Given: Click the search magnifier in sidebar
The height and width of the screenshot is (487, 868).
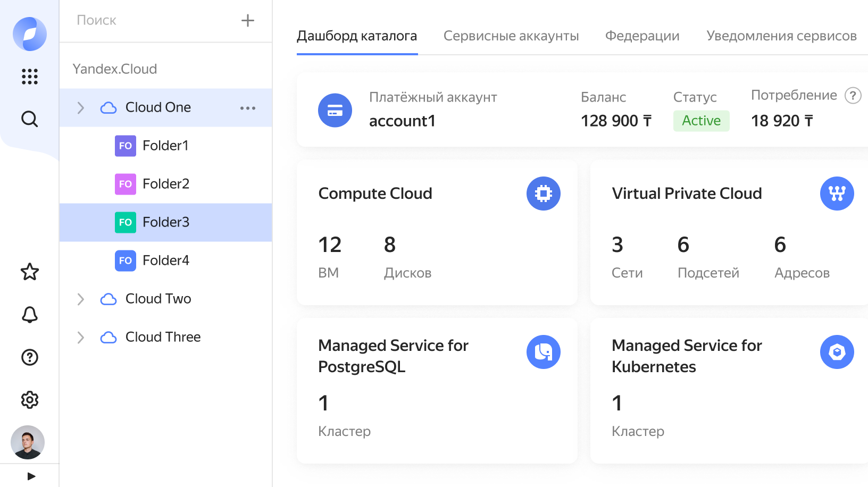Looking at the screenshot, I should point(30,119).
